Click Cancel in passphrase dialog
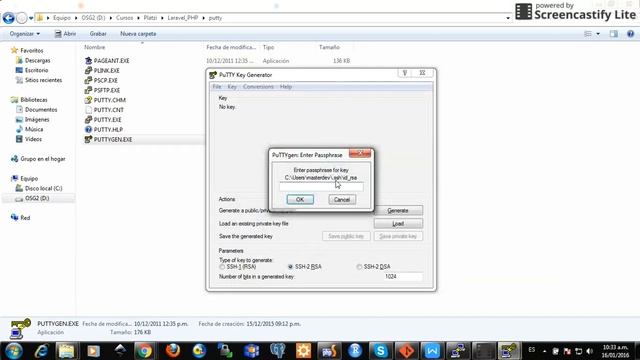This screenshot has width=640, height=360. 342,200
